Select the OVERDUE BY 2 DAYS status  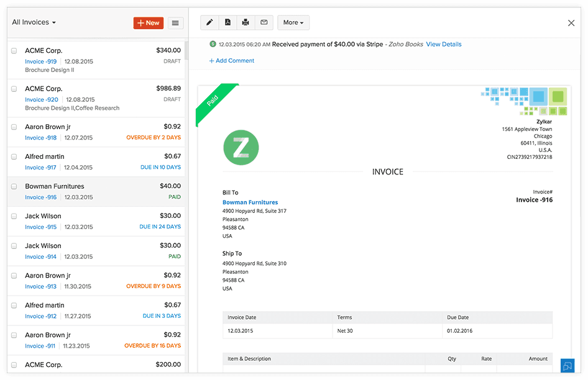(x=154, y=138)
